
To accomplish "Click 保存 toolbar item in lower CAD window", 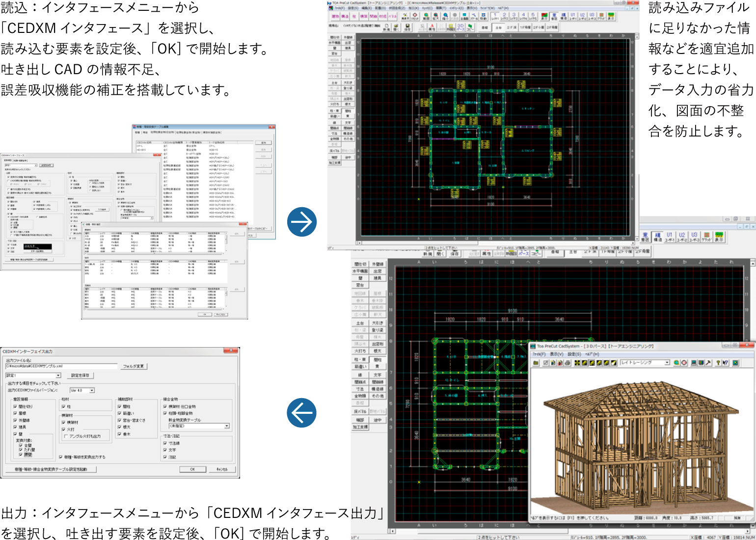I will (x=455, y=254).
